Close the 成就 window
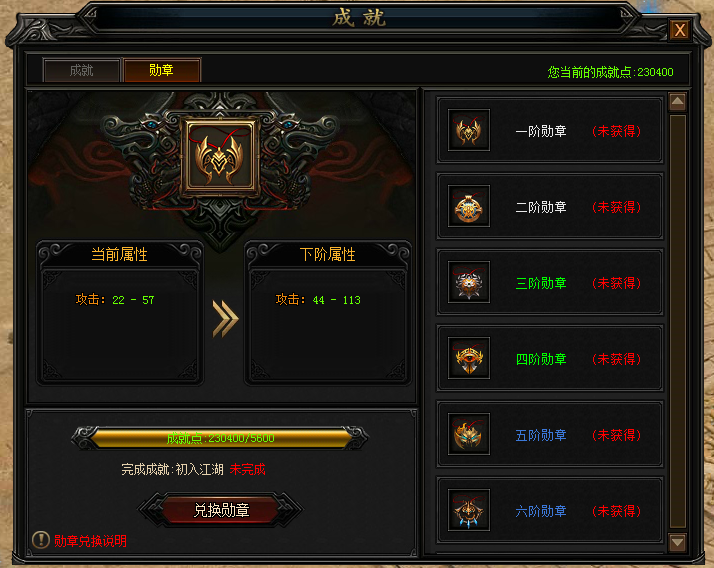Image resolution: width=714 pixels, height=568 pixels. [x=680, y=31]
